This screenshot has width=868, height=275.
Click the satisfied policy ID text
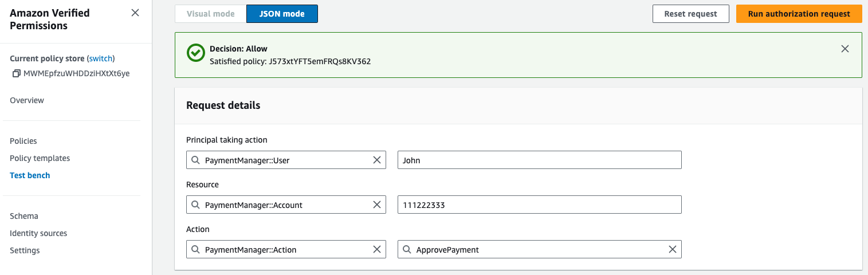coord(320,61)
